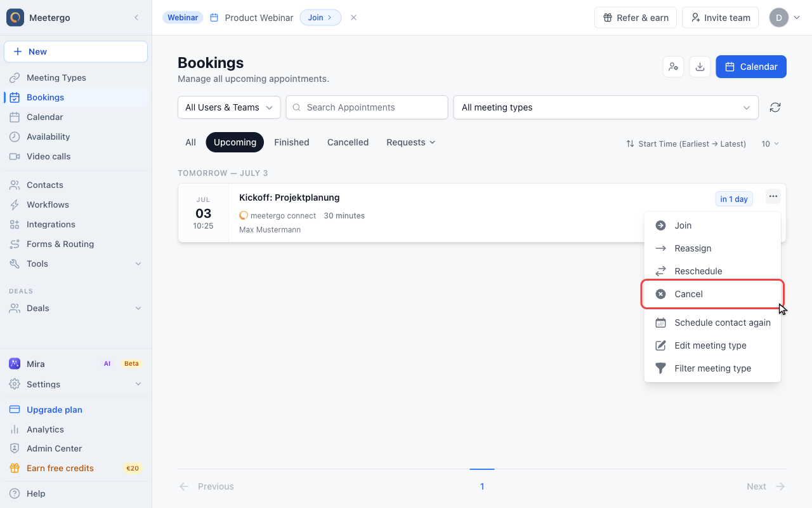Focus the Search Appointments field

coord(367,107)
